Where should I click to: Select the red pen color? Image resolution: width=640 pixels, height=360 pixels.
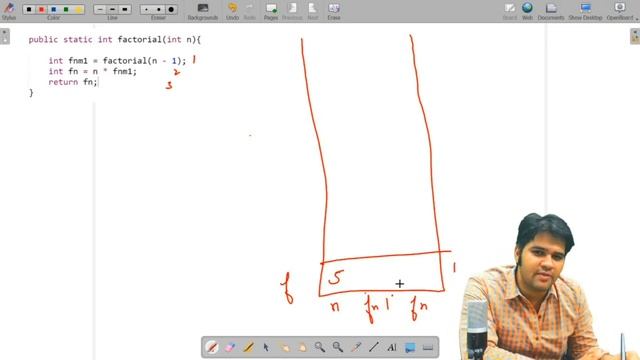[x=41, y=9]
